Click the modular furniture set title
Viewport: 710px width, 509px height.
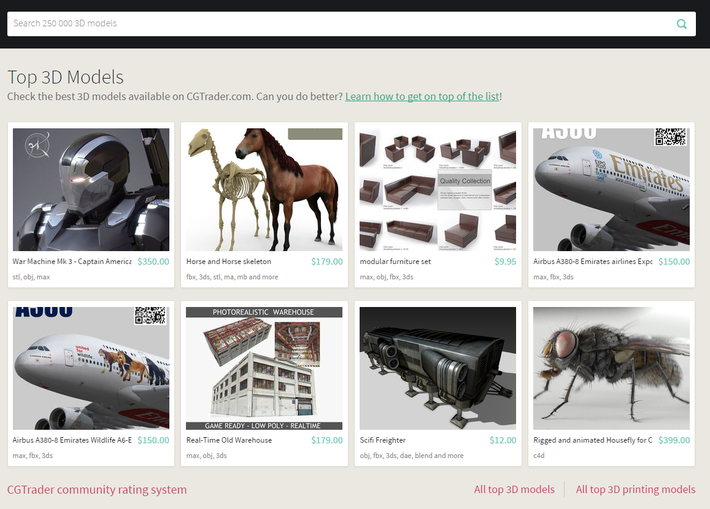click(x=395, y=261)
